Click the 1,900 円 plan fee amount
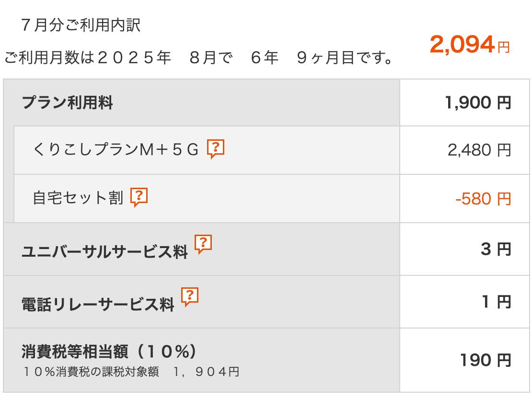The height and width of the screenshot is (397, 532). pos(478,102)
